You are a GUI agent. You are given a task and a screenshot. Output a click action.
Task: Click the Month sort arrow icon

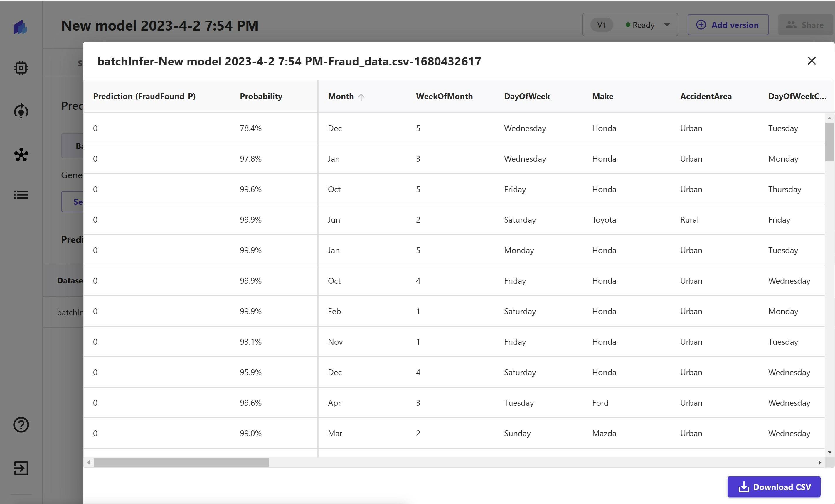click(x=361, y=97)
